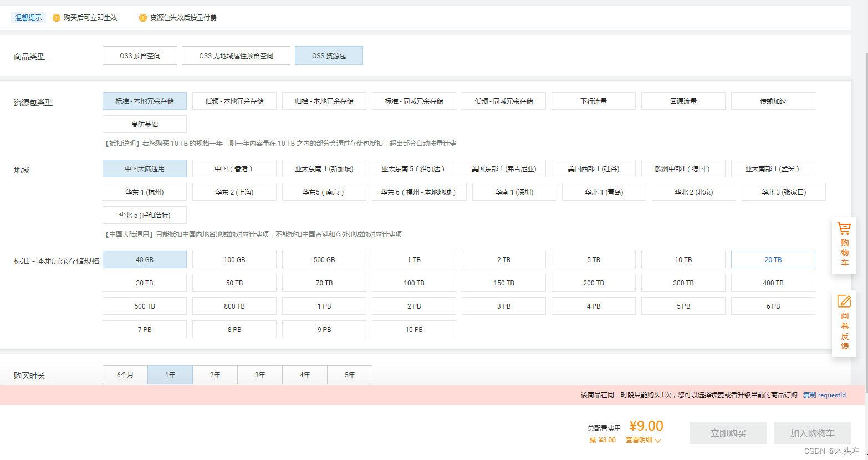This screenshot has height=460, width=868.
Task: Select 华东 1 (杭州) region
Action: [145, 192]
